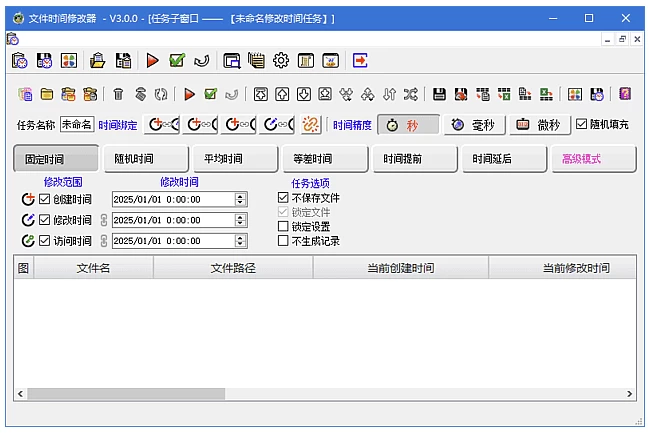Uncheck the 创建时间 checkbox
The width and height of the screenshot is (649, 433).
tap(44, 199)
